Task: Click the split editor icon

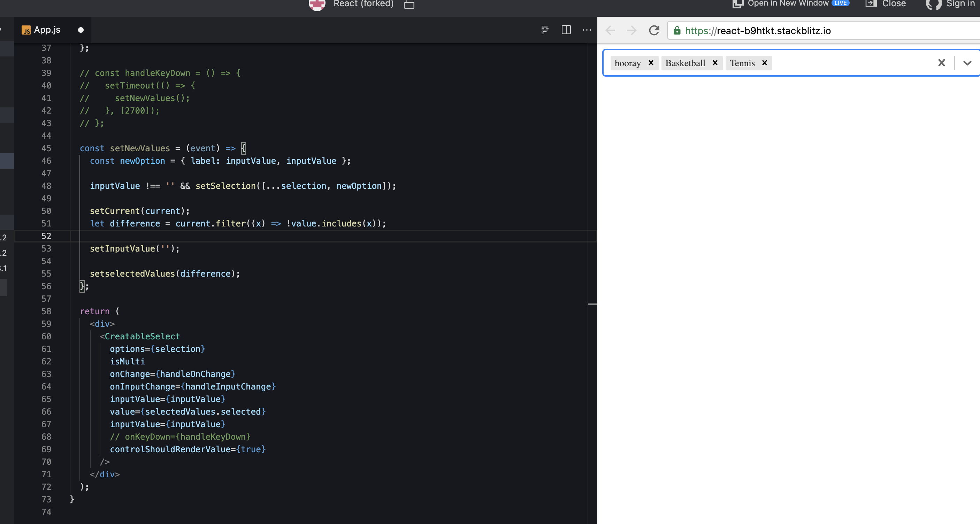Action: 566,29
